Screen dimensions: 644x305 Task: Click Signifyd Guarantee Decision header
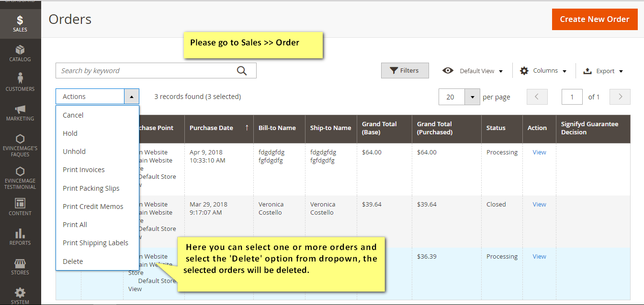point(593,129)
